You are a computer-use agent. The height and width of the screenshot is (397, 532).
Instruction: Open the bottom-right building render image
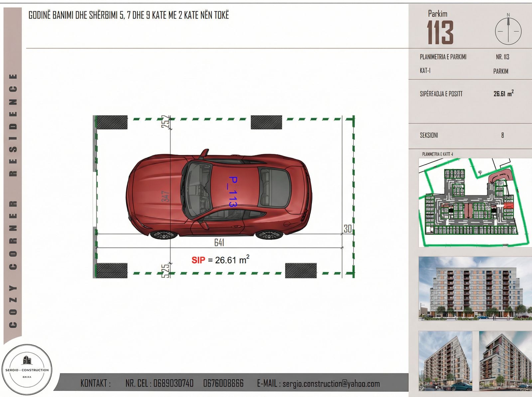pyautogui.click(x=505, y=360)
